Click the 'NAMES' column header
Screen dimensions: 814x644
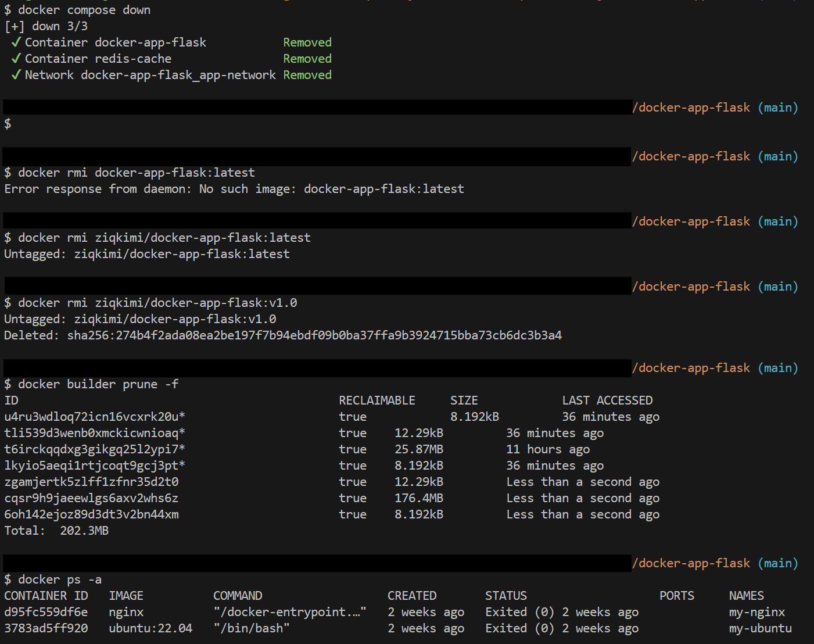(747, 596)
